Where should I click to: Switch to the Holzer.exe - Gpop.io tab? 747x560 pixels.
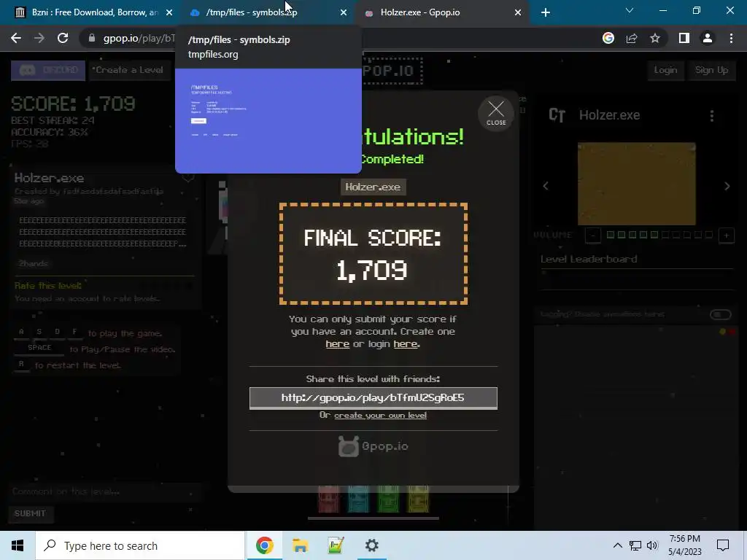[442, 12]
